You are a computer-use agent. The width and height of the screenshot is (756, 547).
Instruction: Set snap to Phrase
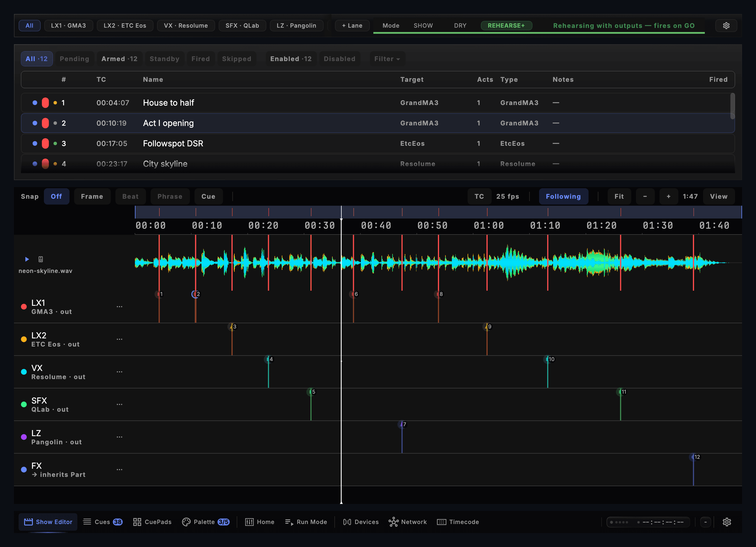170,196
